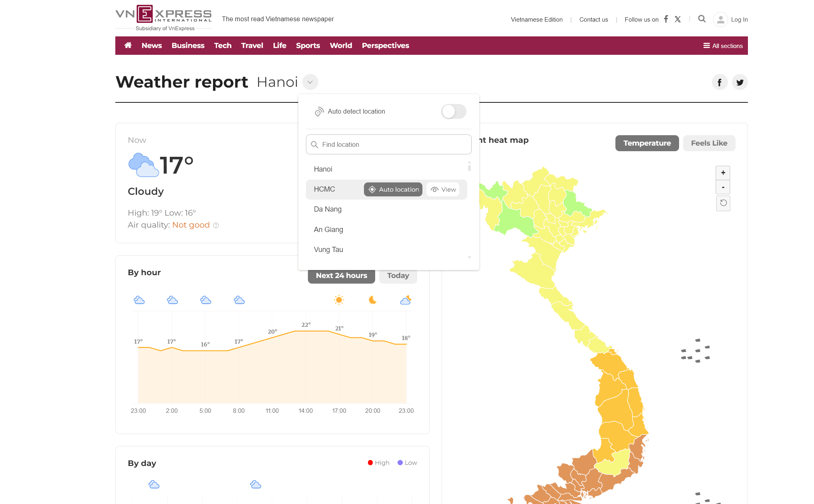This screenshot has width=814, height=504.
Task: Set HCMC as Auto location
Action: [393, 190]
